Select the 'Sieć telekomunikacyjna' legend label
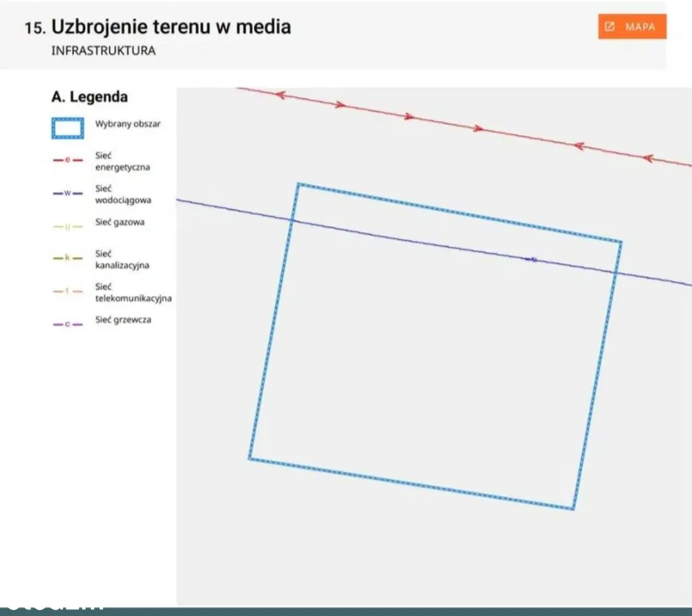692x616 pixels. 133,292
